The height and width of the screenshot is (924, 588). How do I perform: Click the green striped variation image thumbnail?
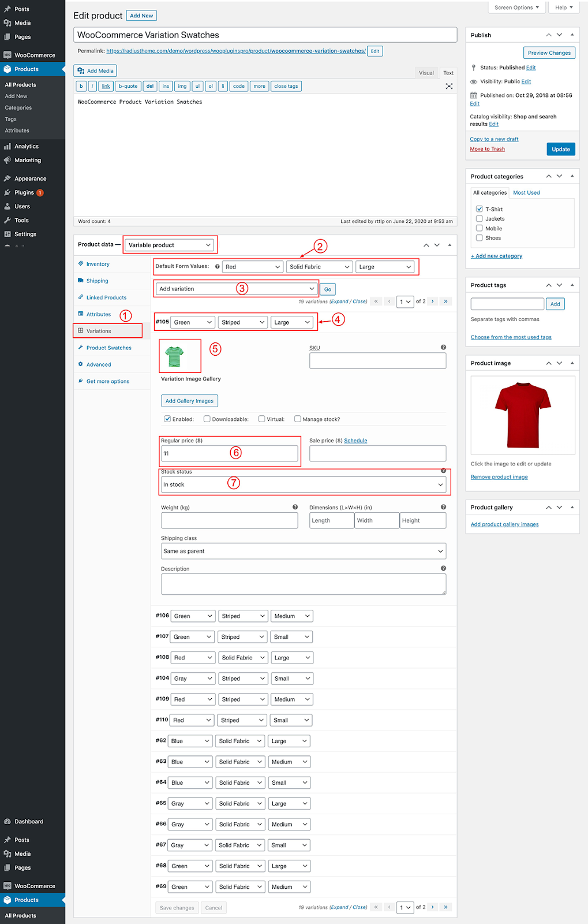pyautogui.click(x=174, y=356)
